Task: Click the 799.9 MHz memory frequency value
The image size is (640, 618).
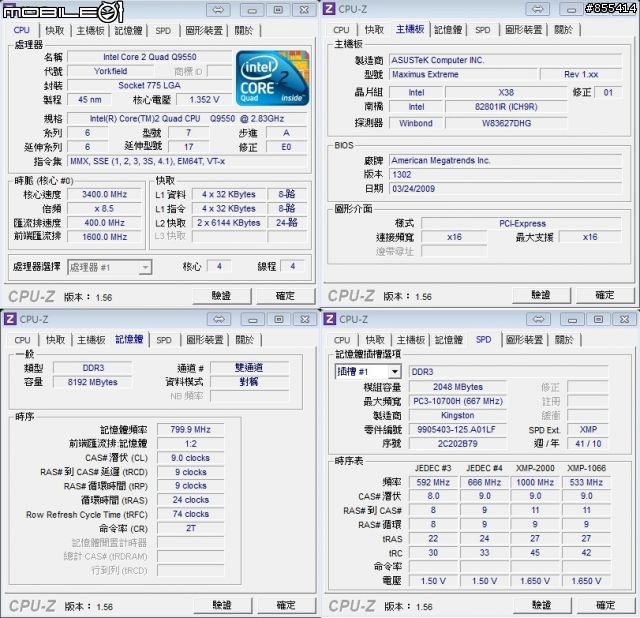Action: click(191, 430)
